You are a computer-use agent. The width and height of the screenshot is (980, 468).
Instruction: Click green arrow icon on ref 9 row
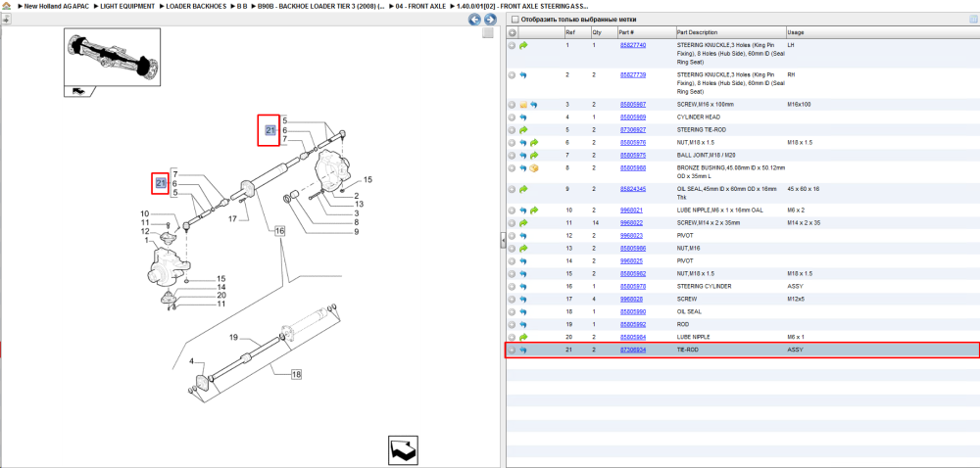pos(523,188)
